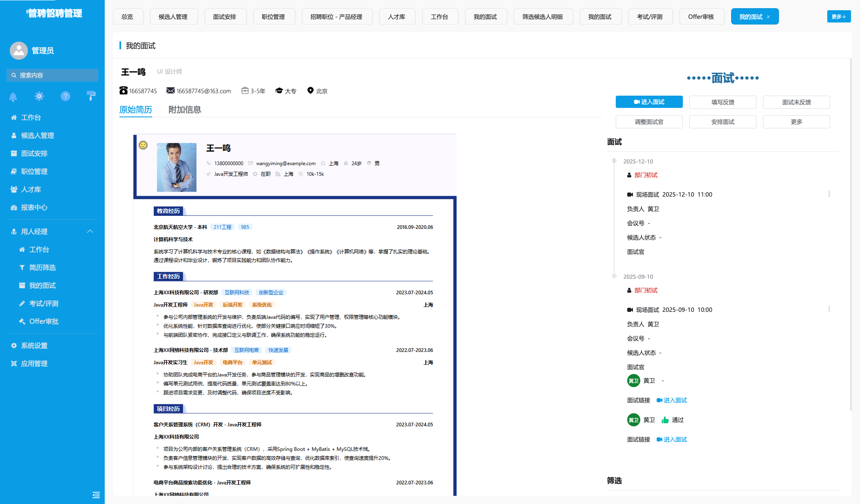Click the help question mark icon

[x=65, y=96]
